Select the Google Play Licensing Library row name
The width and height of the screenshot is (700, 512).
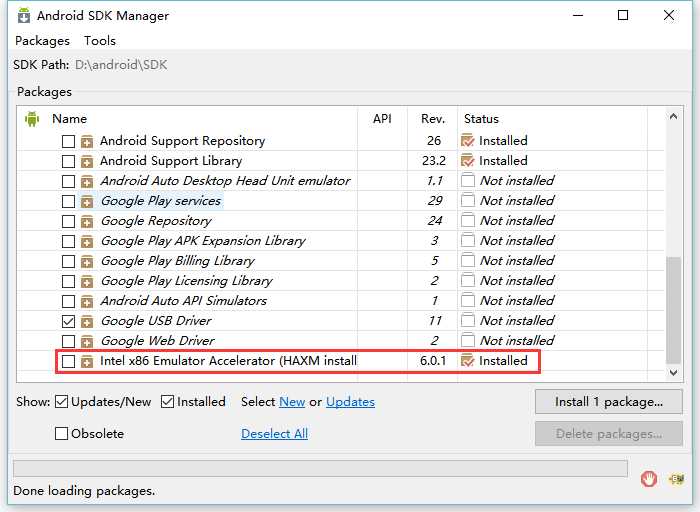pos(187,281)
